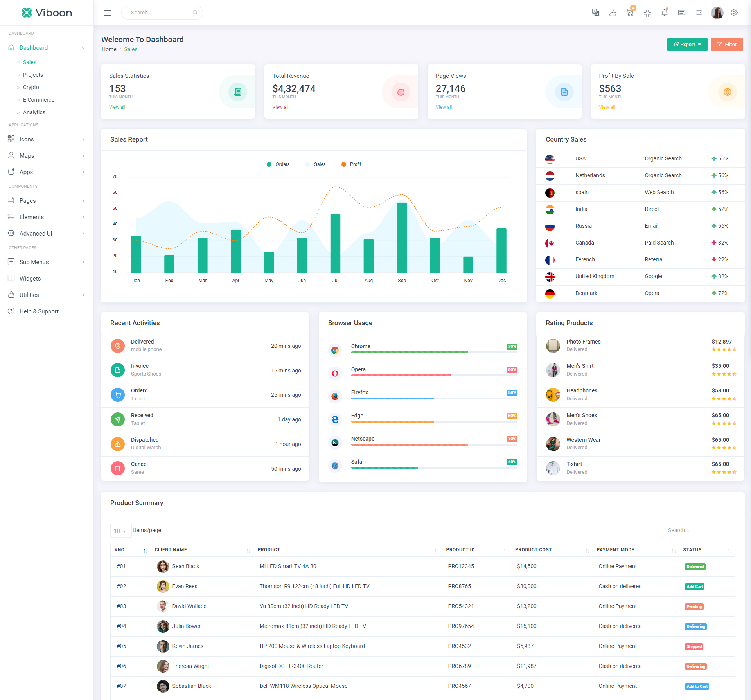Click the Product Summary search field

coord(699,531)
